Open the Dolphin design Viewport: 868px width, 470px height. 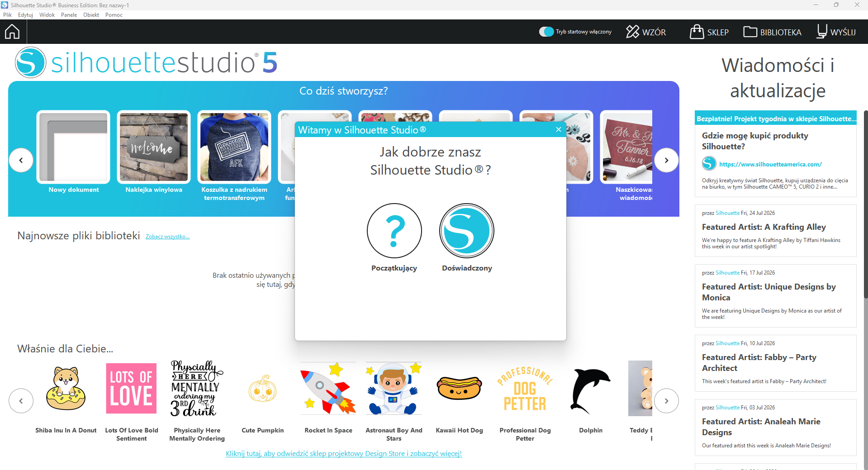[591, 391]
